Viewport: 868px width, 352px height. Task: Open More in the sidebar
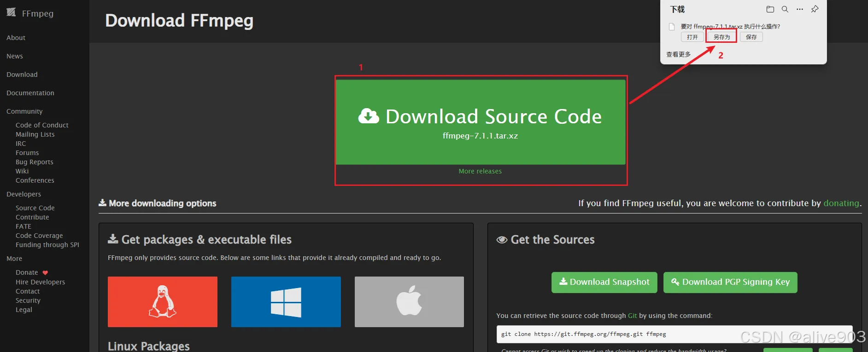14,259
